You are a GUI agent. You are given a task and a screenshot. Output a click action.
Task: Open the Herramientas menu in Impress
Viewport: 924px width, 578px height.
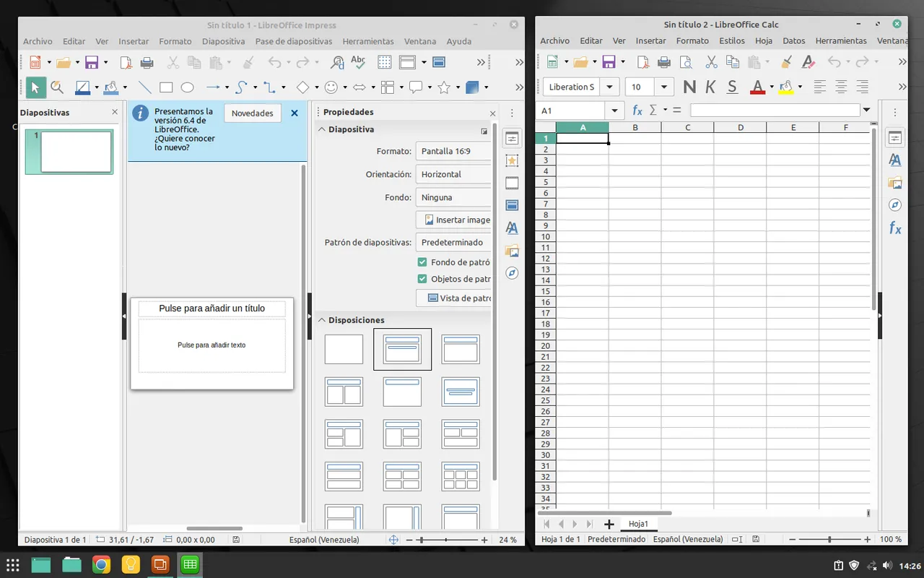[x=368, y=41]
